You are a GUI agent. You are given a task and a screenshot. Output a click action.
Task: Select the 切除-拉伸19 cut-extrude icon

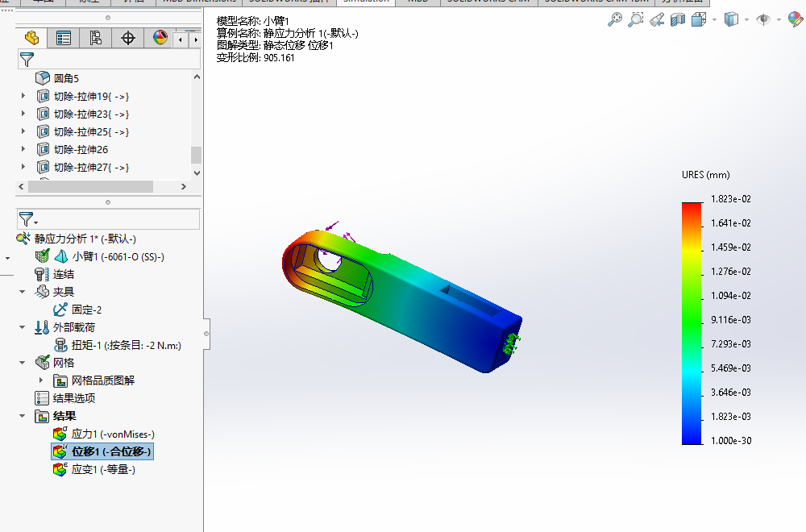point(44,96)
